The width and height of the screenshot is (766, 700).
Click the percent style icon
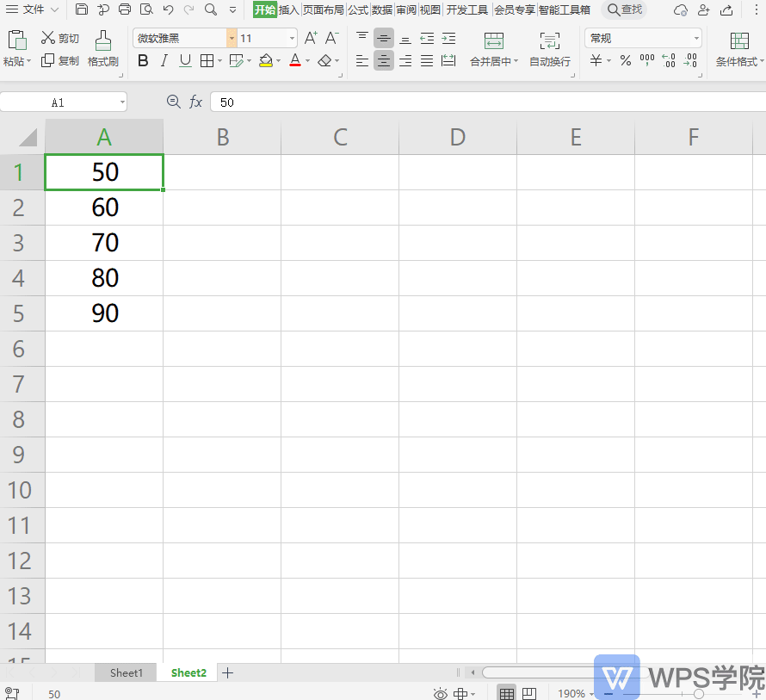point(626,61)
